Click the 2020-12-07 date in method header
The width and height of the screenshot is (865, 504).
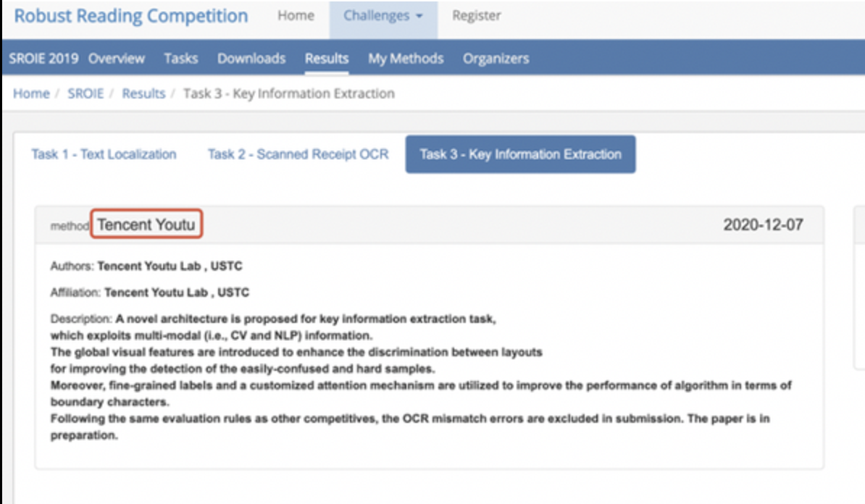click(x=762, y=224)
